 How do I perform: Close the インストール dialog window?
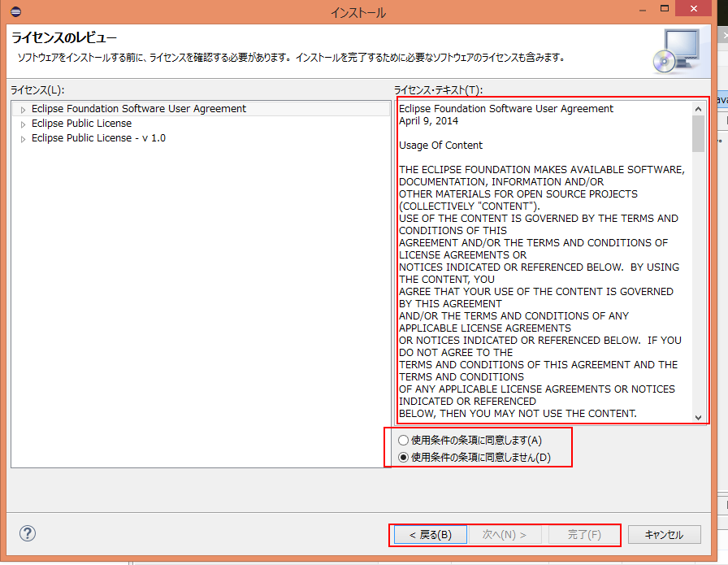pos(694,9)
